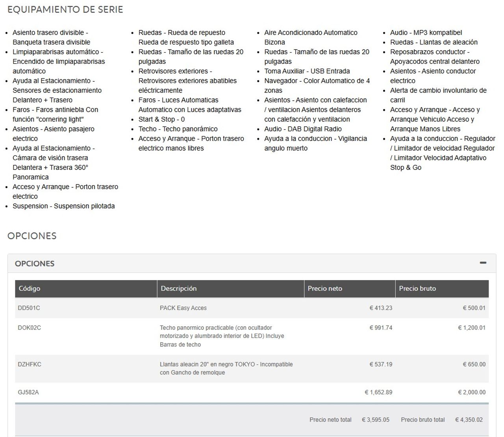Select option code DZHFKC
The width and height of the screenshot is (504, 437).
(x=30, y=364)
